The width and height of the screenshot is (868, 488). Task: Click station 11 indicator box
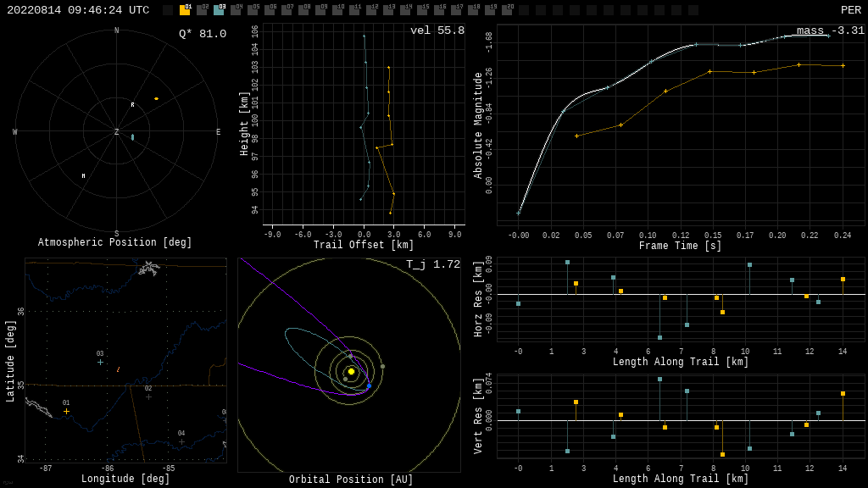coord(355,9)
